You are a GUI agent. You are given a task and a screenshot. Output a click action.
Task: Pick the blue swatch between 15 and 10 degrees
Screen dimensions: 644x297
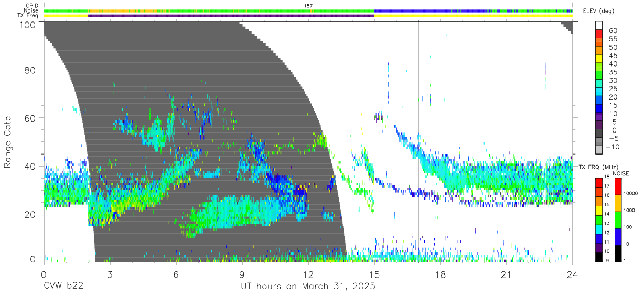pyautogui.click(x=599, y=109)
